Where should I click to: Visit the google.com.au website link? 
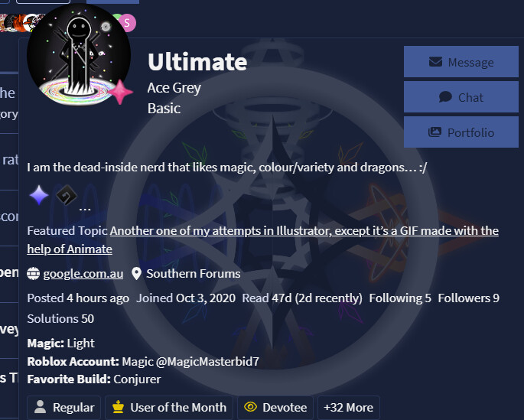(x=83, y=274)
